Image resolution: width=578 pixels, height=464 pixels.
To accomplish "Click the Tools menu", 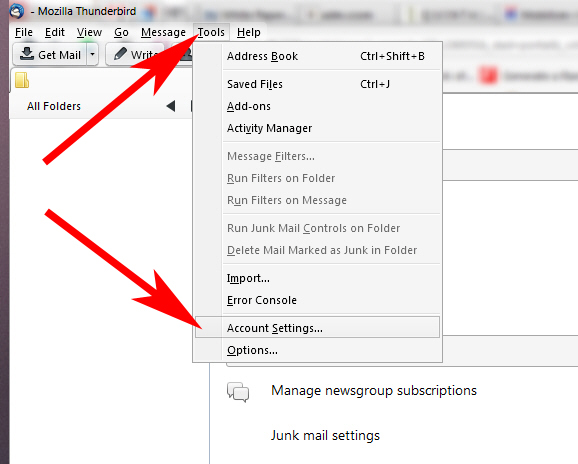I will pos(211,32).
